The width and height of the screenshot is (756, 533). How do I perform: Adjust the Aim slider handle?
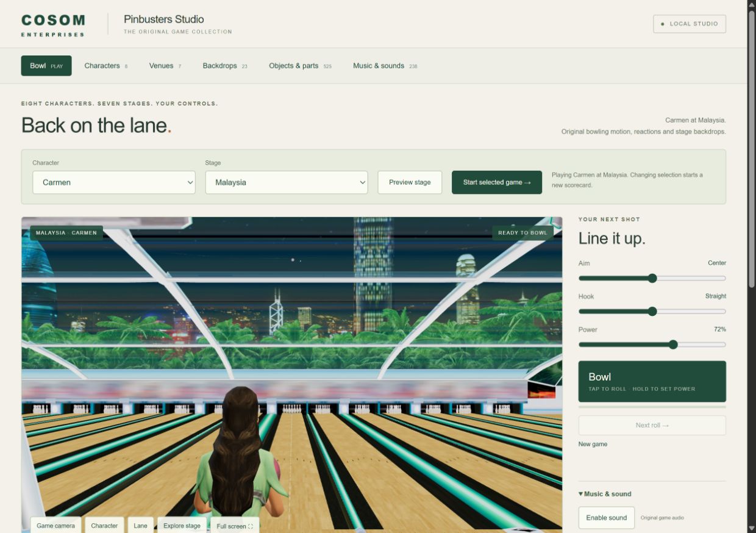point(652,278)
